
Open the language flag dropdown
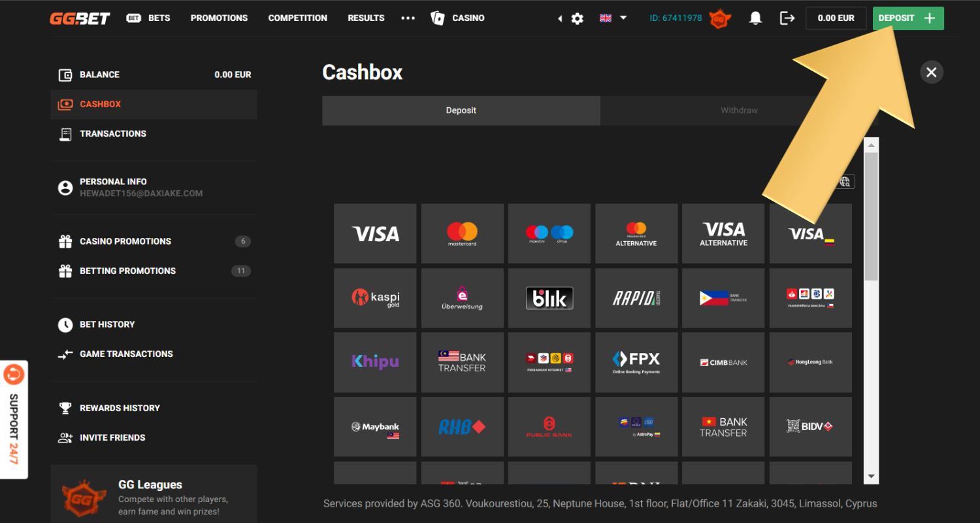pyautogui.click(x=613, y=18)
